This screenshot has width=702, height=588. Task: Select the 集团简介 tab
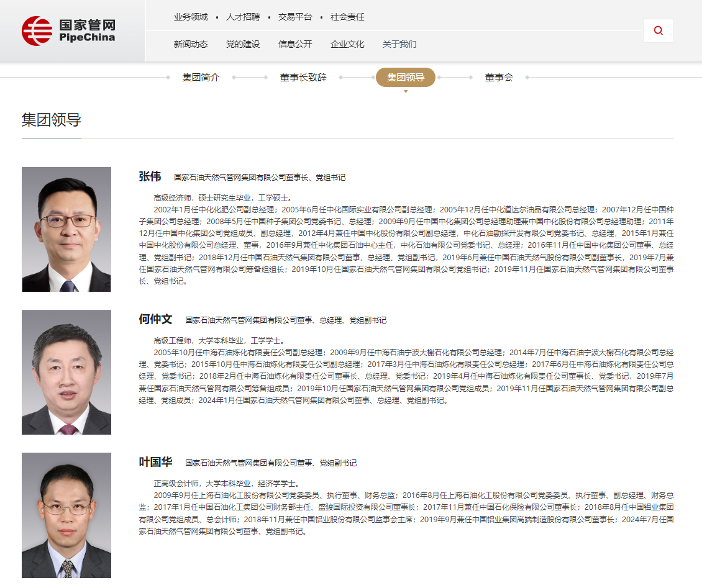[199, 77]
